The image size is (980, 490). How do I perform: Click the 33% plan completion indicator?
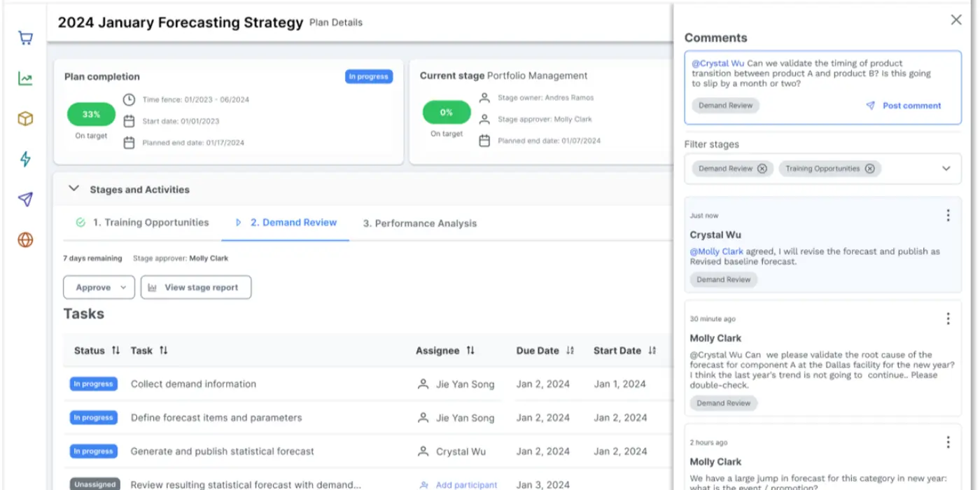[x=91, y=114]
